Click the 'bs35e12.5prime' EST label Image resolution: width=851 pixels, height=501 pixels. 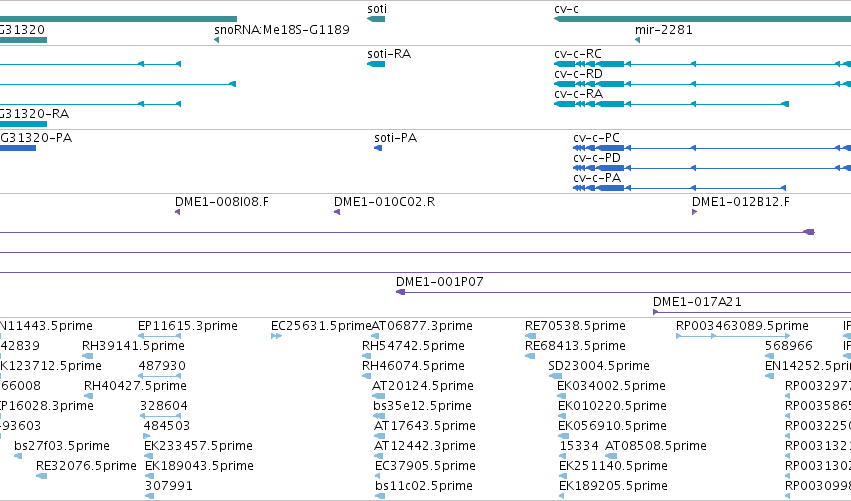[422, 406]
